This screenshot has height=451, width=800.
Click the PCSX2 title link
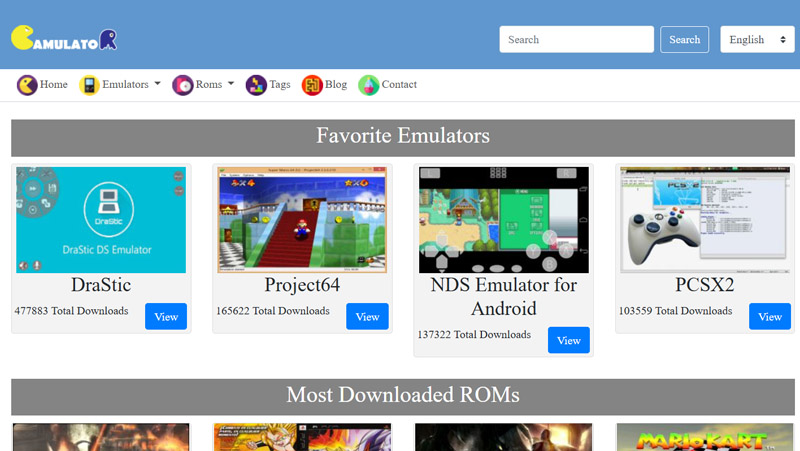click(x=705, y=285)
